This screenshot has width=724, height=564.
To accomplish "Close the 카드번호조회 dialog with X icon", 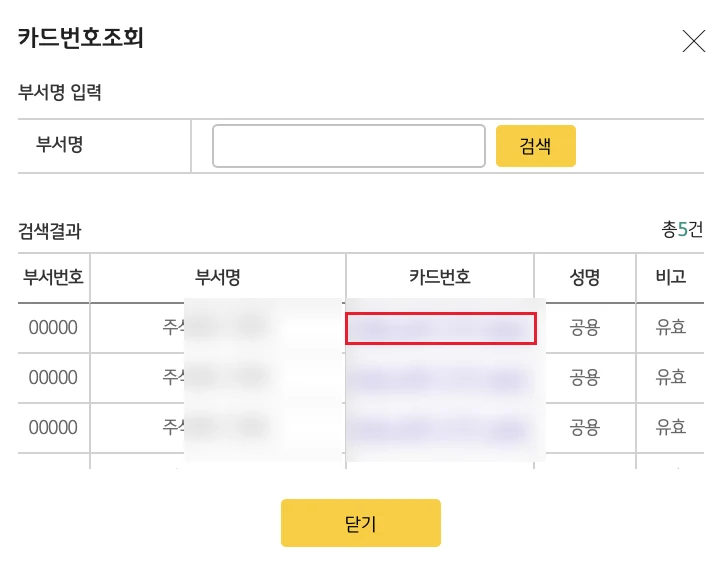I will click(x=694, y=41).
